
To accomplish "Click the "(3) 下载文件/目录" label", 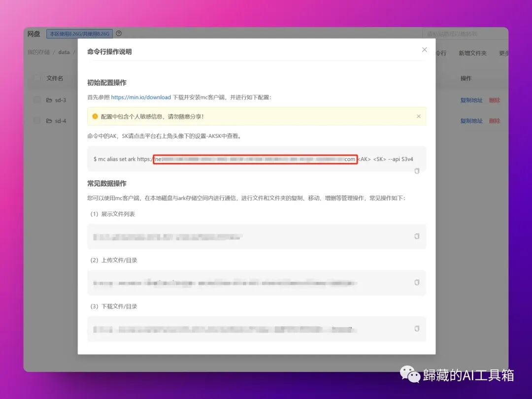I will (114, 306).
